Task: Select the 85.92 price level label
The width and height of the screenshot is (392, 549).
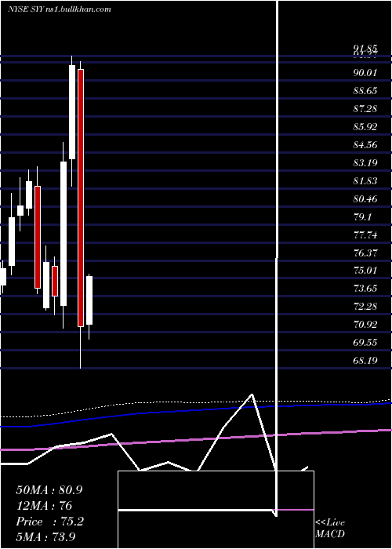Action: point(365,127)
